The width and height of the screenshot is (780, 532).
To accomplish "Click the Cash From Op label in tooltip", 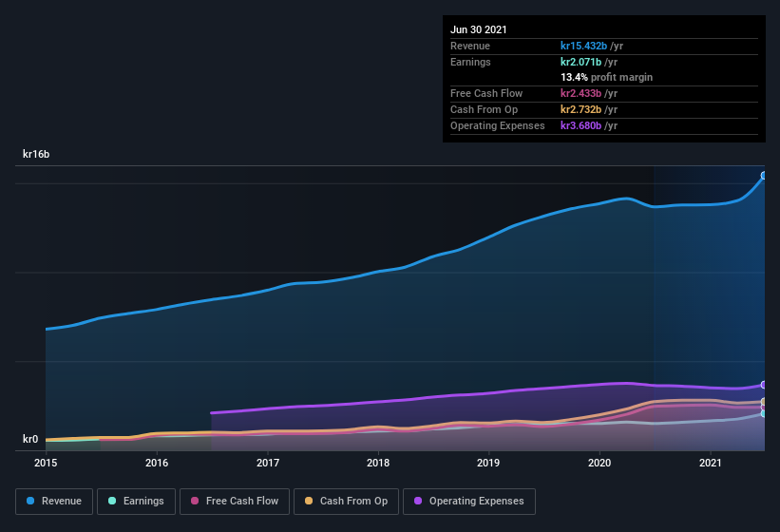I will click(484, 109).
